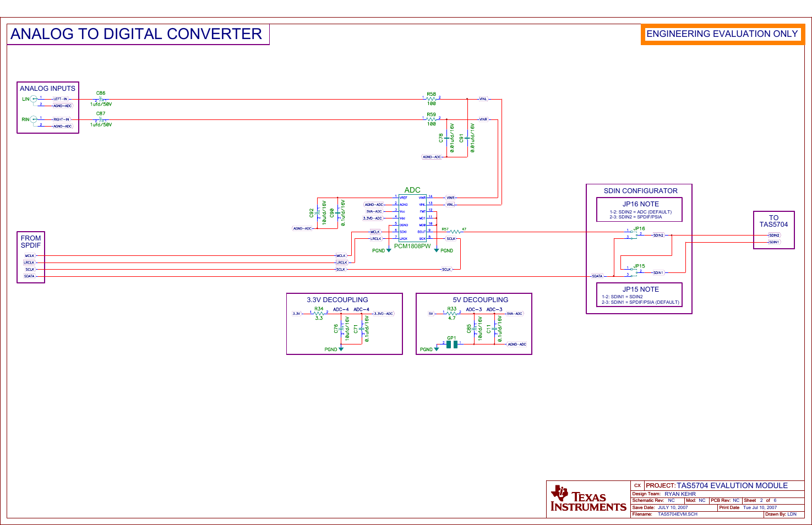
Task: Click SDIN1 port in TO TAS5704 block
Action: click(775, 242)
